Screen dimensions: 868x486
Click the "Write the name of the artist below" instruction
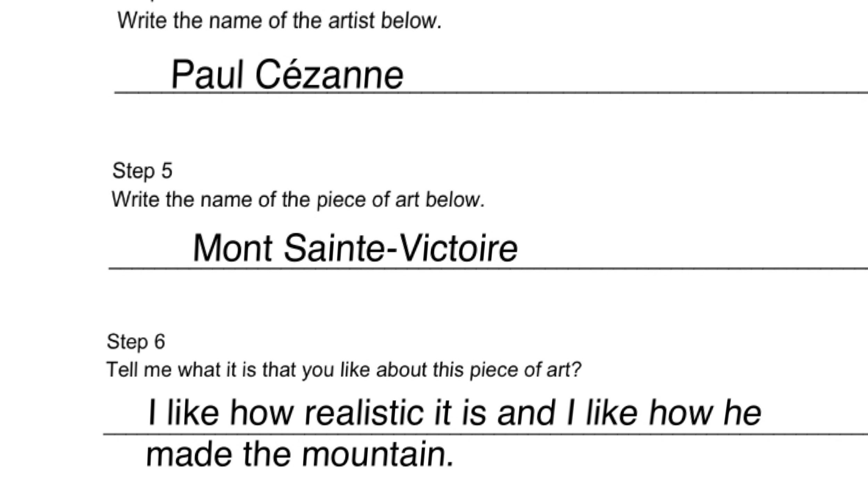279,21
